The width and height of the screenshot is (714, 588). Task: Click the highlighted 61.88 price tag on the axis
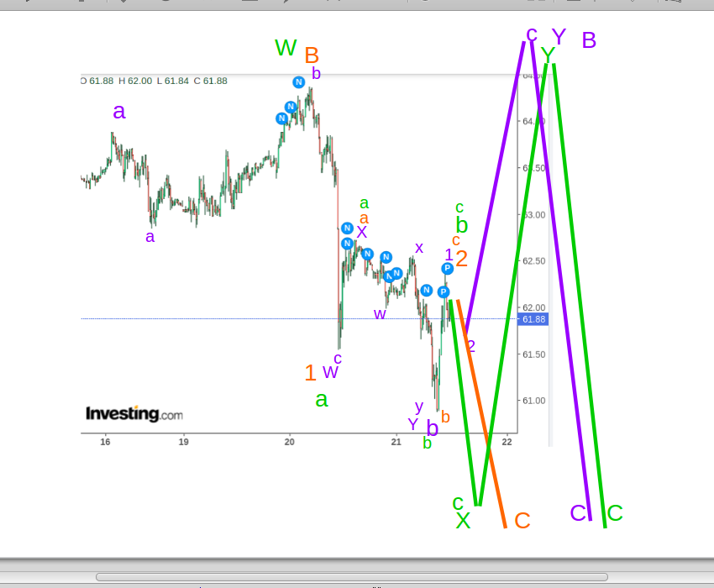tap(534, 319)
